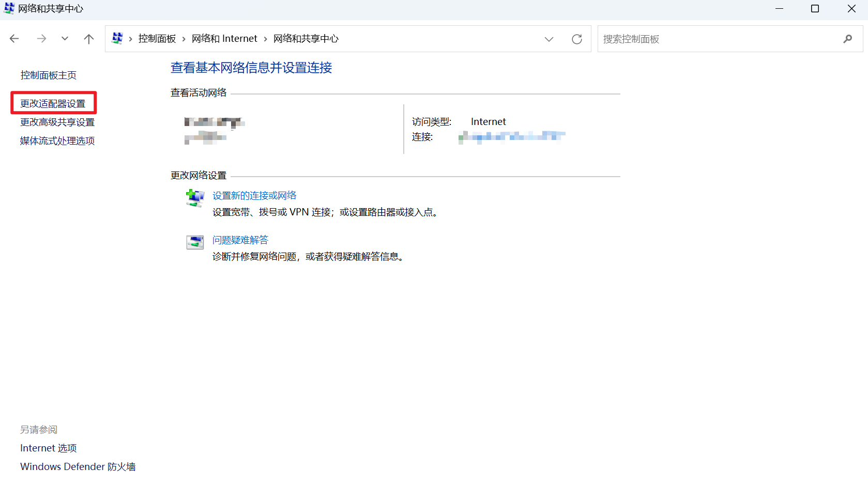
Task: Click the 设置新的连接或网络 green plus icon
Action: pos(195,198)
